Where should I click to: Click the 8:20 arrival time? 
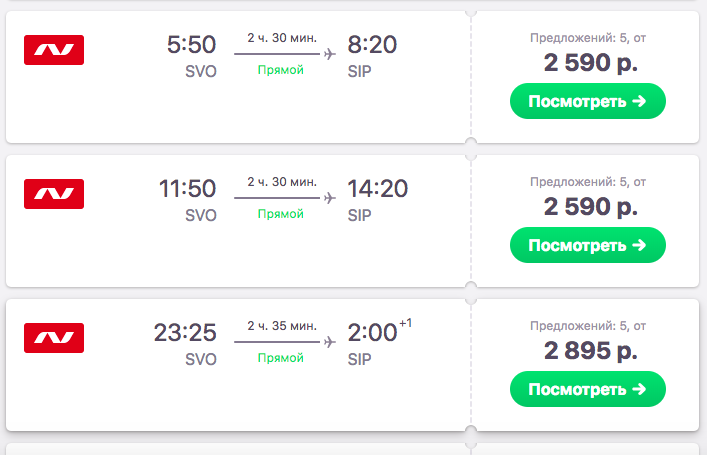[372, 45]
